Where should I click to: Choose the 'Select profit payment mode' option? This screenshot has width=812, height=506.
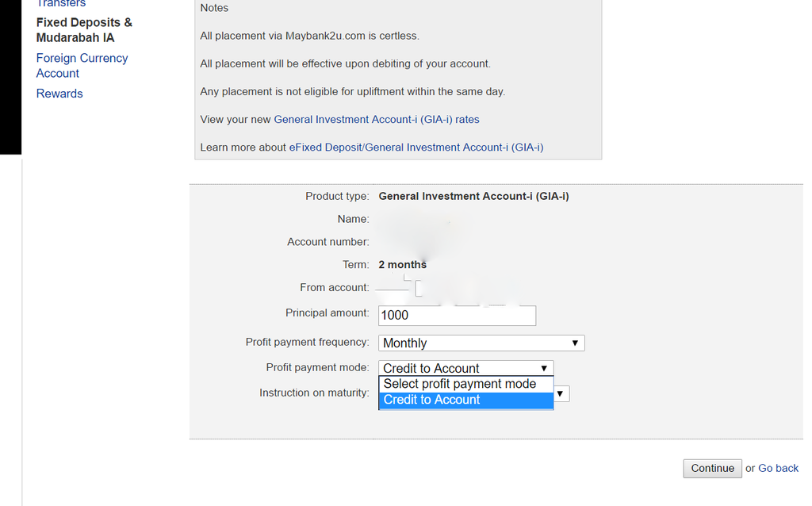[x=460, y=384]
